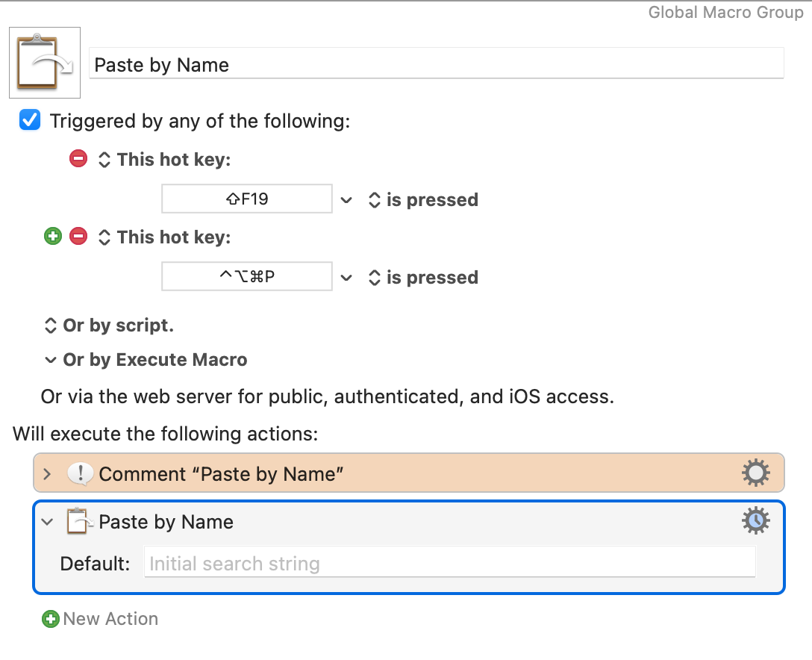Add a new trigger with green plus
This screenshot has height=660, width=812.
click(53, 236)
